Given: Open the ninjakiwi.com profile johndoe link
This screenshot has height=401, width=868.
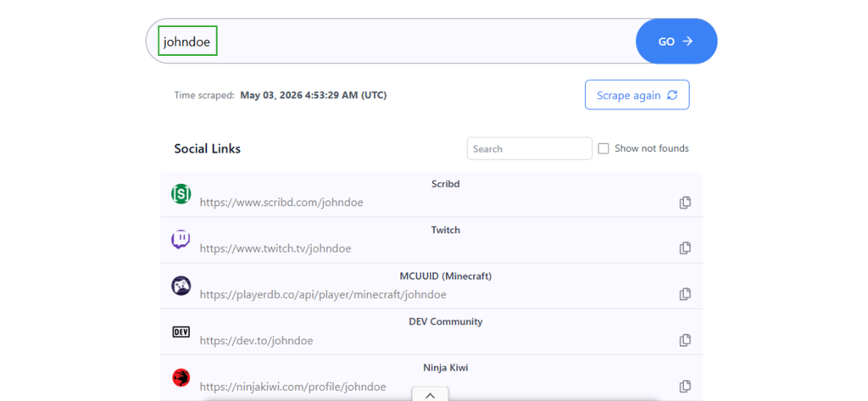Looking at the screenshot, I should [x=292, y=387].
